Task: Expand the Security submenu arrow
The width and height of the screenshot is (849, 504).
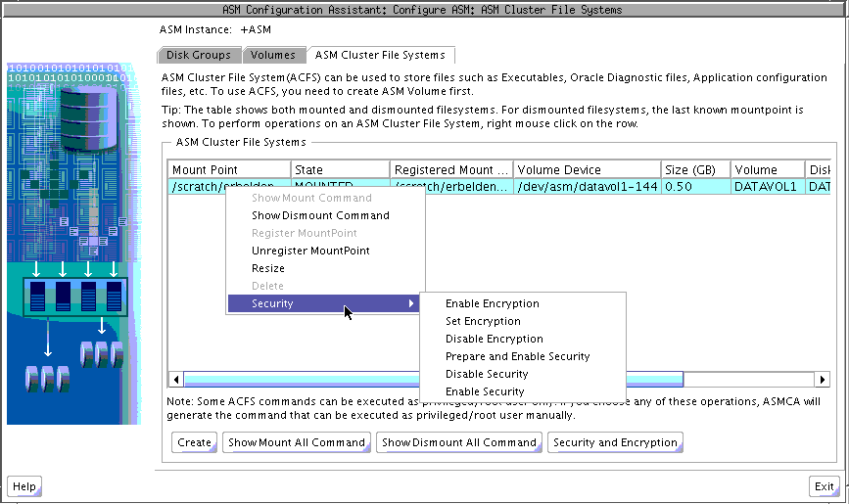Action: click(x=410, y=304)
